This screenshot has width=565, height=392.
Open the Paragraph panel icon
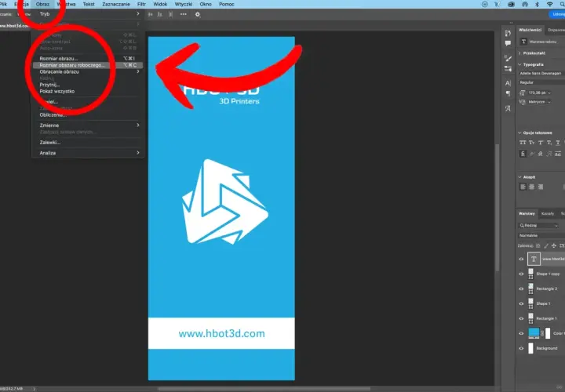click(508, 93)
